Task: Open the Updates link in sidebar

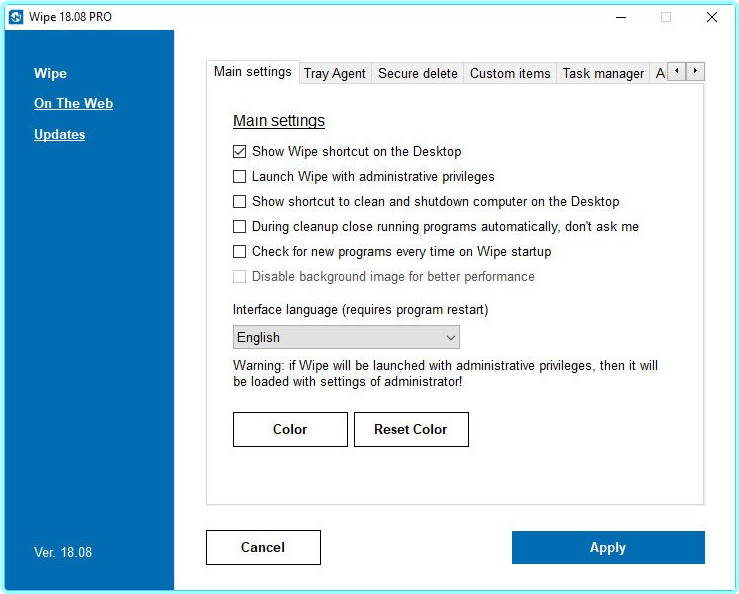Action: tap(59, 134)
